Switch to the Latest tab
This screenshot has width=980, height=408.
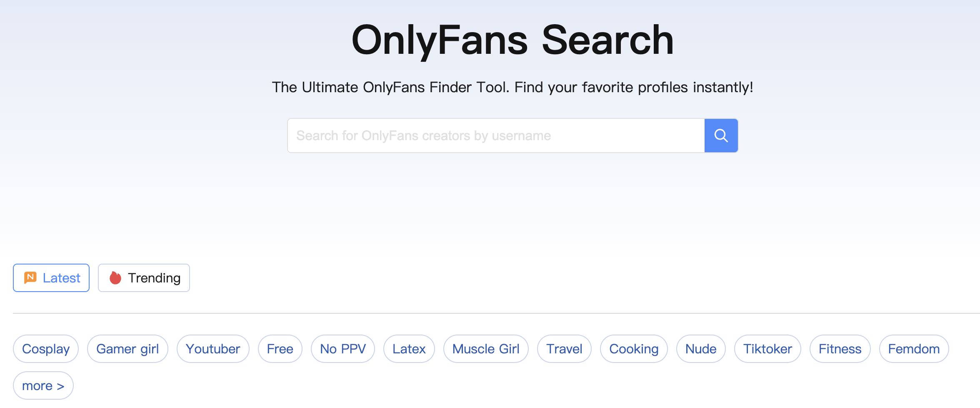(51, 278)
